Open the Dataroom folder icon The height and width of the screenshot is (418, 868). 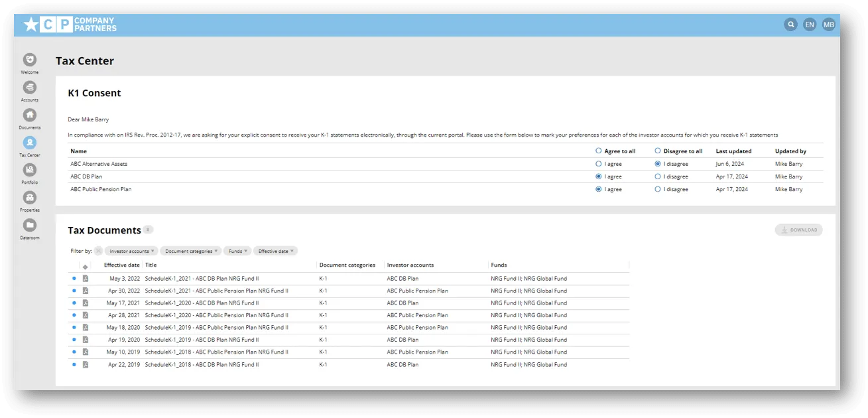29,225
